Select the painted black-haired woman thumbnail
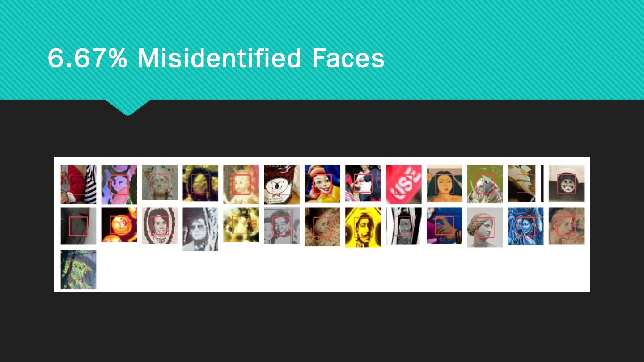 click(444, 184)
